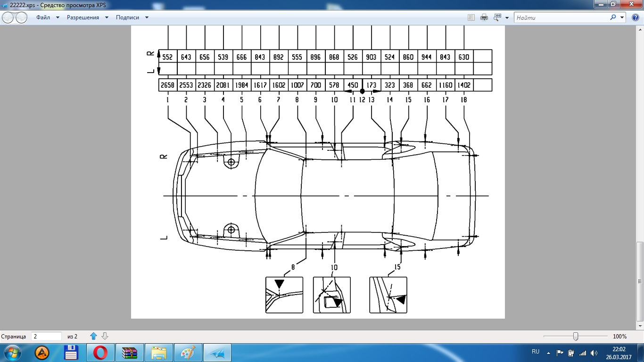The image size is (644, 362).
Task: Click the print document icon
Action: coord(484,17)
